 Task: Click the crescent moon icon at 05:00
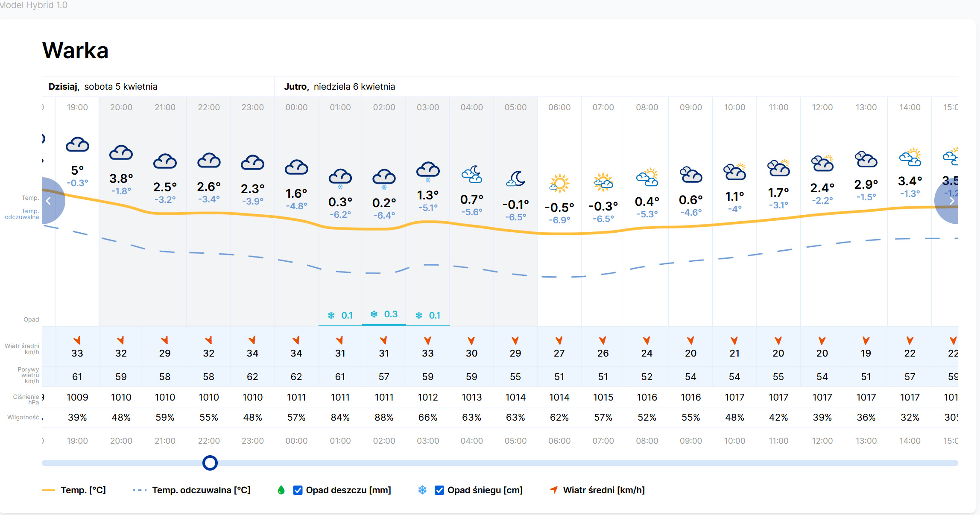(515, 178)
